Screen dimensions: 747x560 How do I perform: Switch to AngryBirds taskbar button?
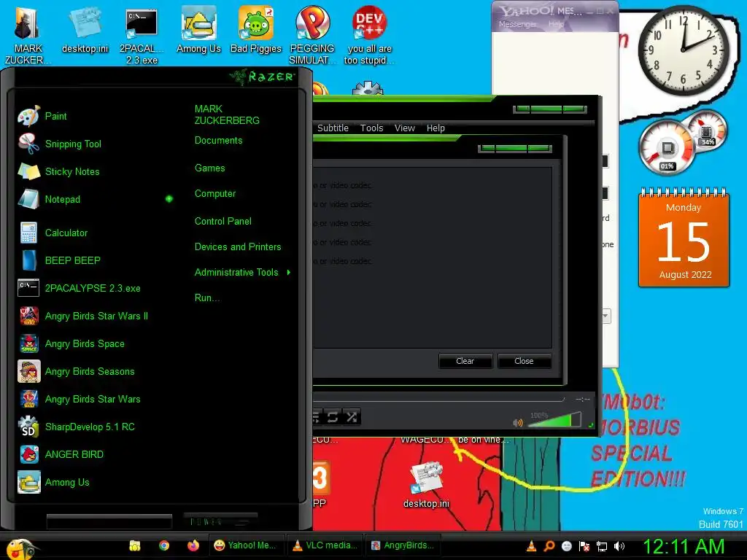pos(403,545)
